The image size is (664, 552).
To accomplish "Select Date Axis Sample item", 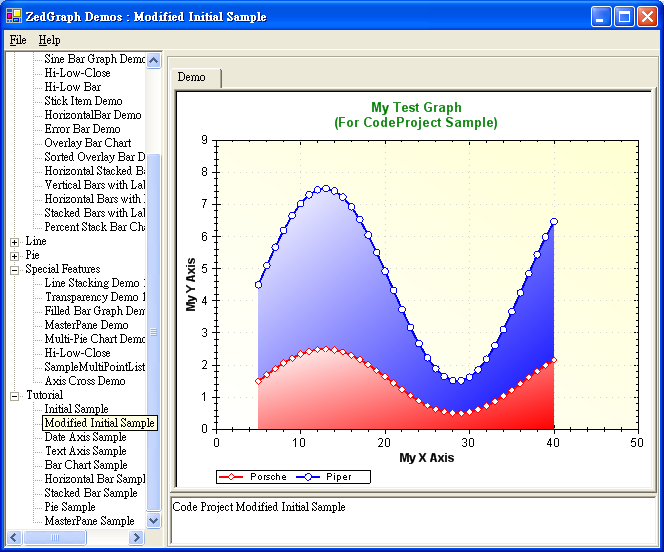I will point(85,436).
